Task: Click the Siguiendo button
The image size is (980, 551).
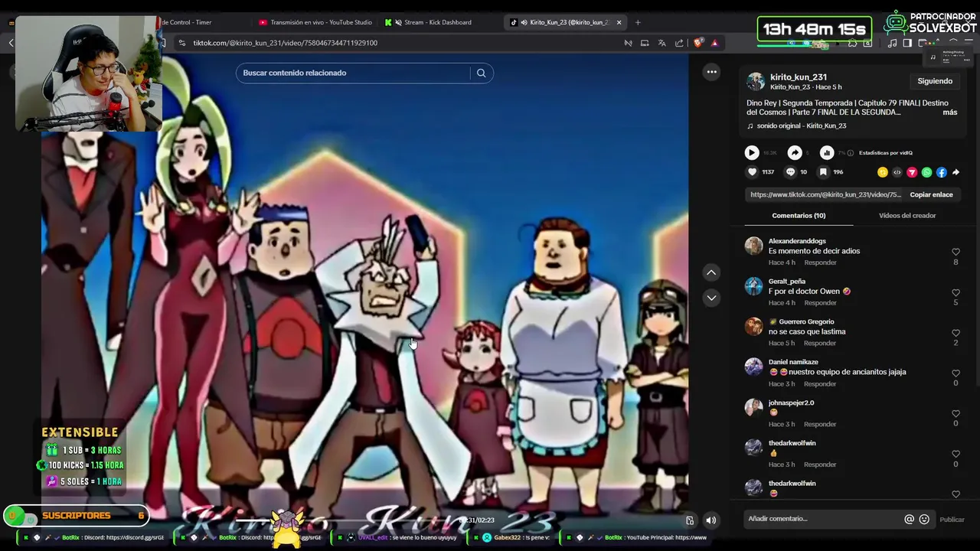Action: click(x=935, y=81)
